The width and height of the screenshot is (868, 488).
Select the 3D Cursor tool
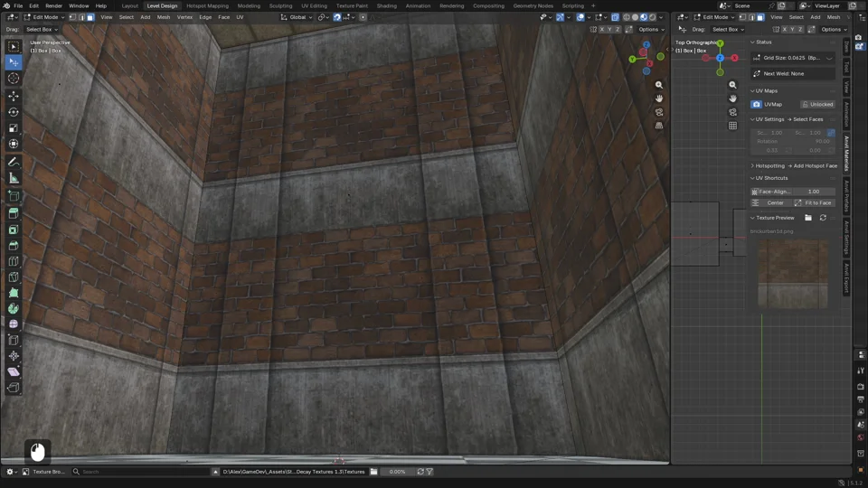pyautogui.click(x=14, y=78)
